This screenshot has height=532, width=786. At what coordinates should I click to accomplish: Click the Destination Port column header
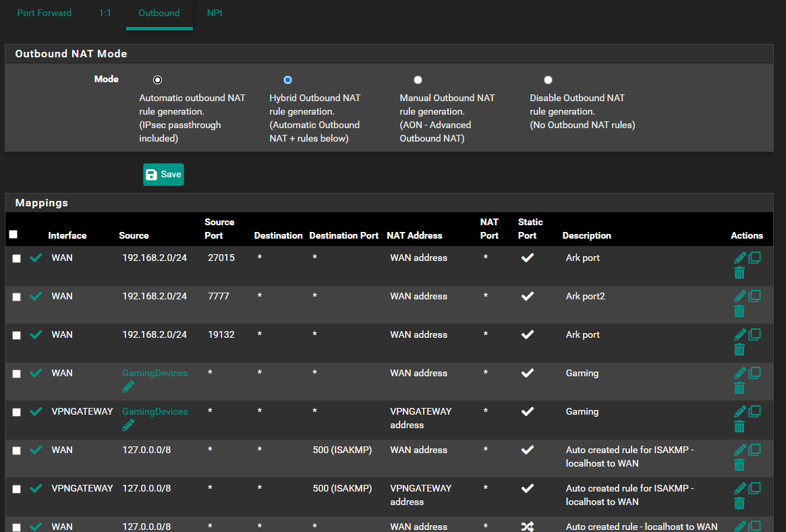coord(344,235)
